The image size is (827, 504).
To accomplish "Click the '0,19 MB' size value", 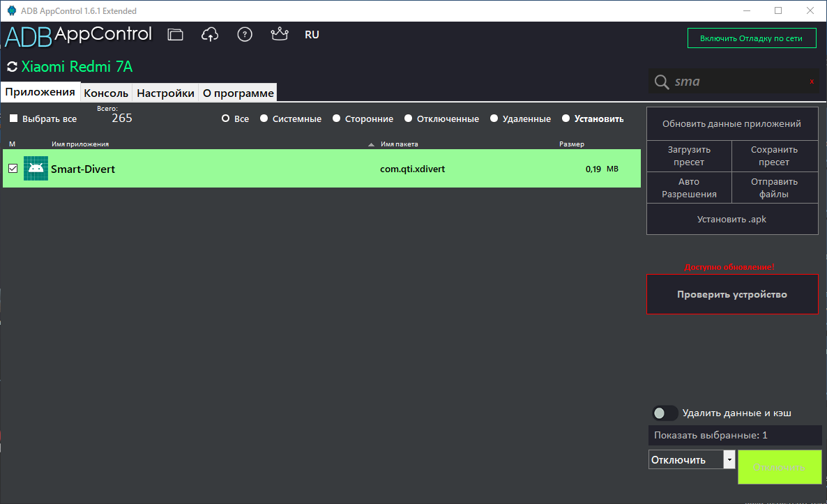I will 602,169.
